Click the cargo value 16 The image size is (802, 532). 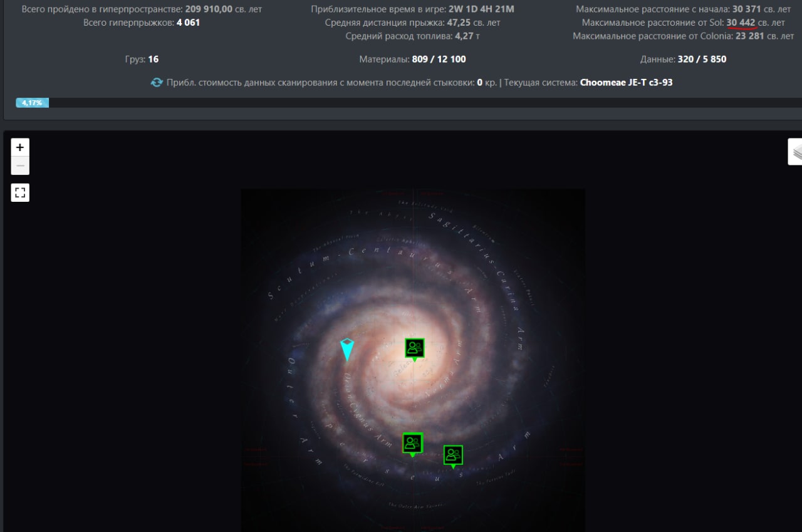tap(154, 59)
